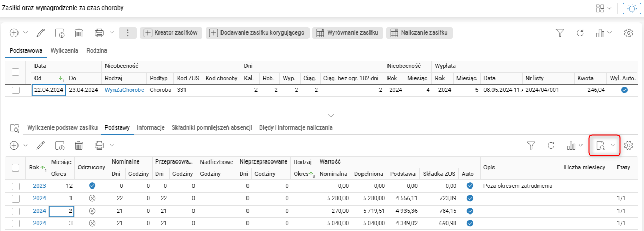Check the 22.04.2024 row checkbox
Viewport: 644px width, 231px height.
point(16,90)
